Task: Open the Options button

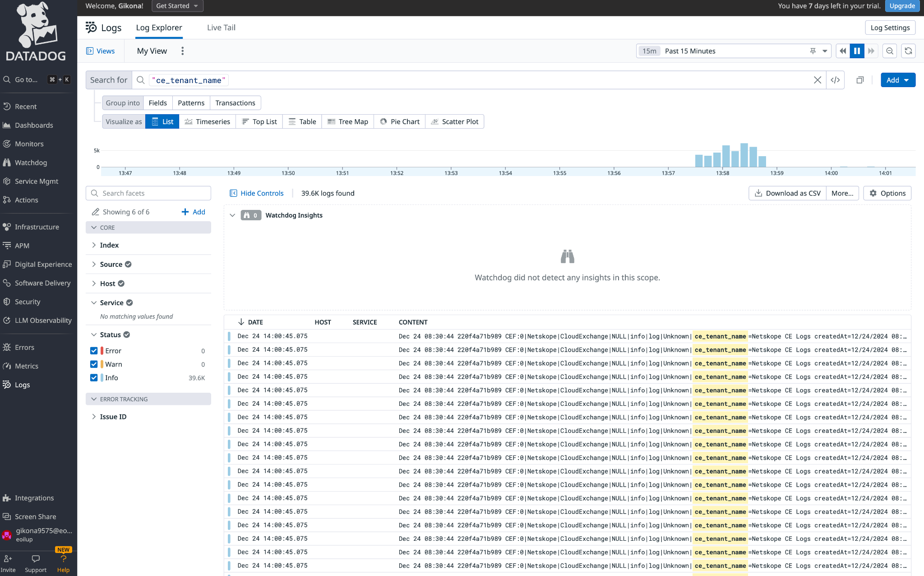Action: pyautogui.click(x=887, y=193)
